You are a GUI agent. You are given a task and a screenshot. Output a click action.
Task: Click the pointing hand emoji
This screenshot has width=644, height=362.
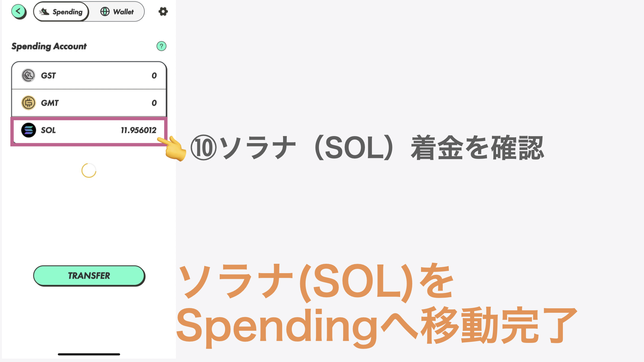(172, 148)
